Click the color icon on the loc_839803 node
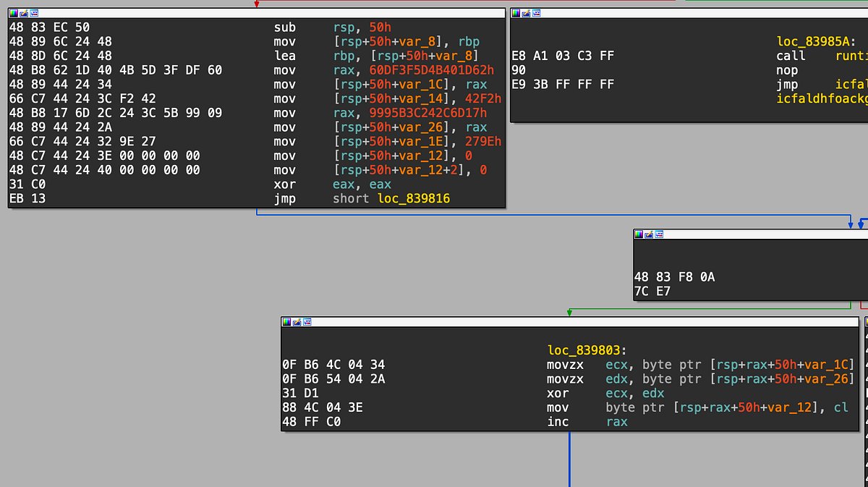 click(286, 321)
